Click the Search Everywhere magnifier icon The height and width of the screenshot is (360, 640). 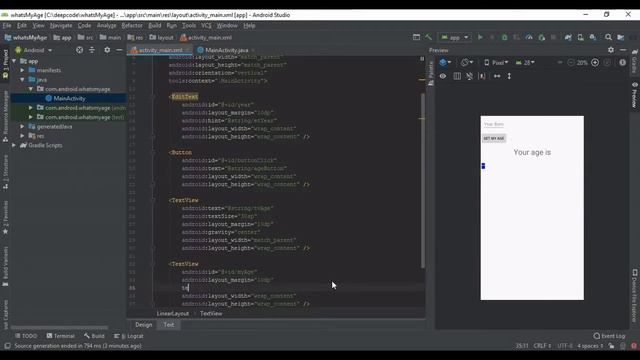tap(608, 37)
